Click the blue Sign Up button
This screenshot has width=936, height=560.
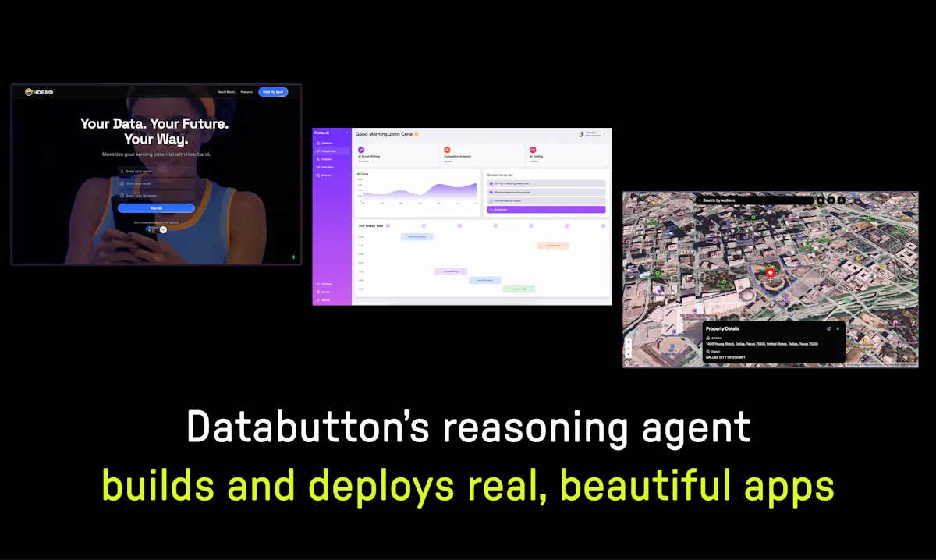point(156,208)
